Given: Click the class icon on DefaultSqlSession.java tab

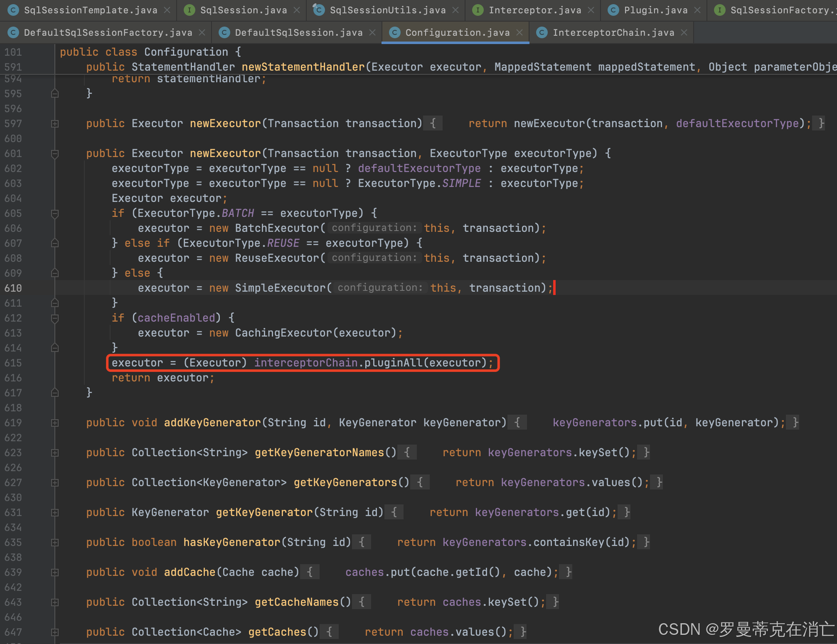Looking at the screenshot, I should click(x=224, y=32).
